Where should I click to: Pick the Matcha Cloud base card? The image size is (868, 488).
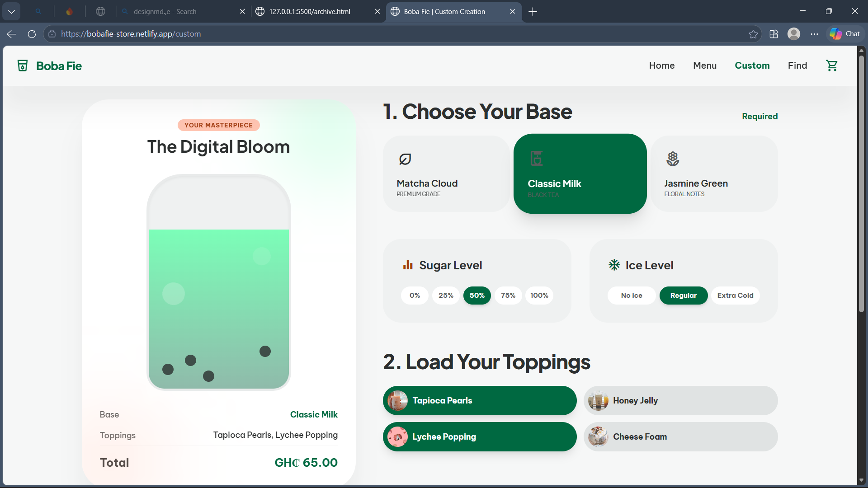point(446,174)
